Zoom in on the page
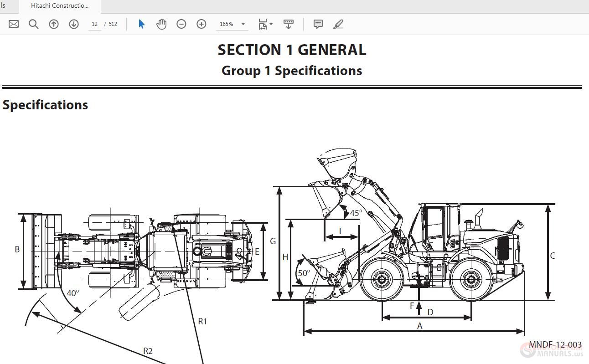 point(201,24)
